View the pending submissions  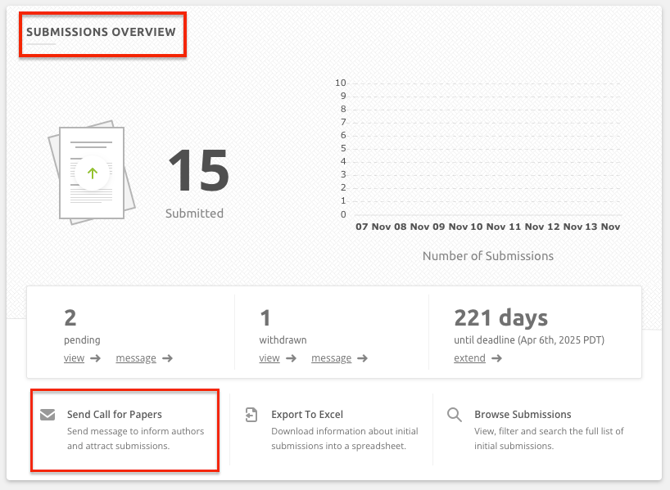coord(74,358)
